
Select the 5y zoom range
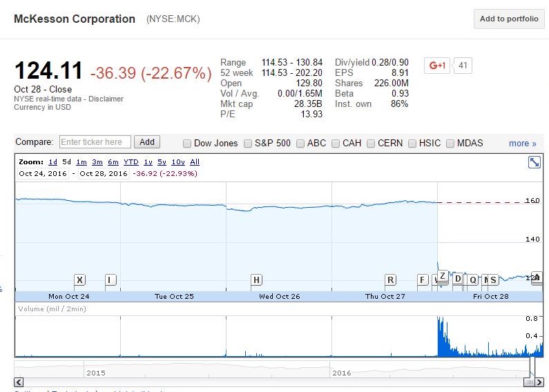(x=162, y=162)
